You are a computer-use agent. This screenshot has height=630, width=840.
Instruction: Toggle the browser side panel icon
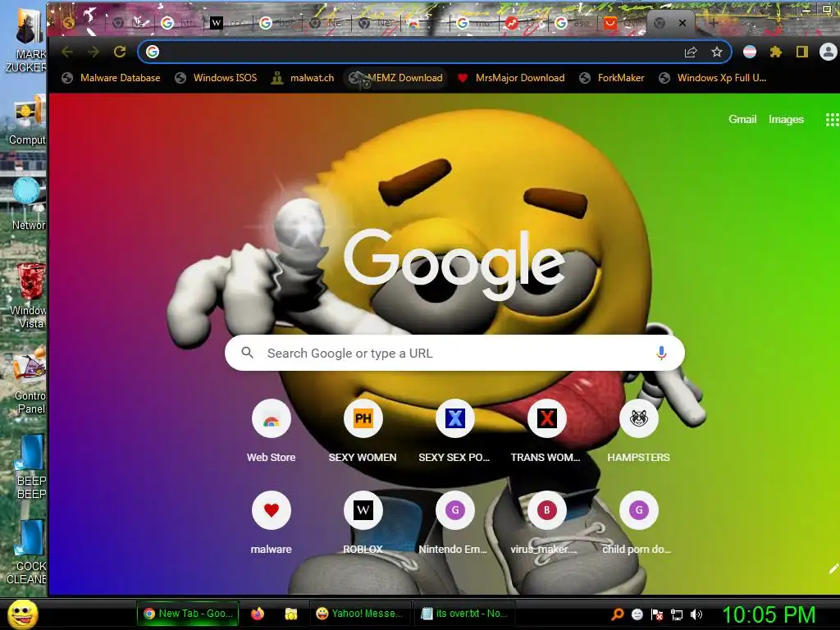[x=802, y=52]
